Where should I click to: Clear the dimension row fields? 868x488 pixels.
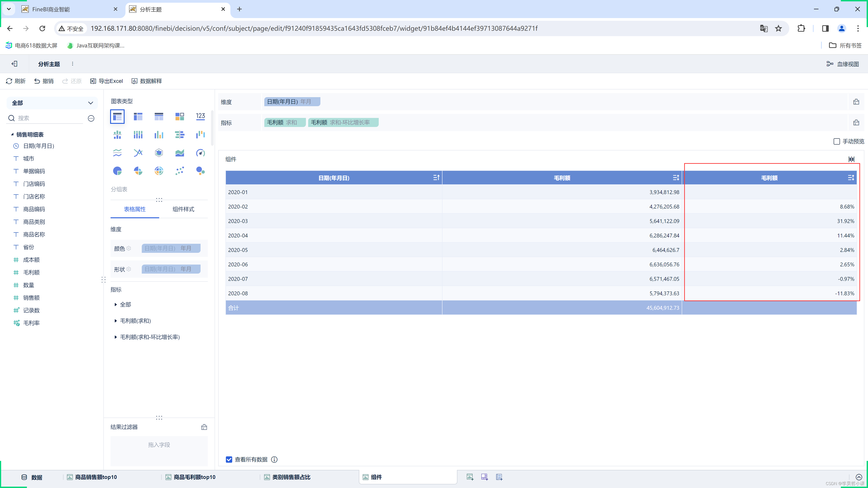pyautogui.click(x=856, y=102)
